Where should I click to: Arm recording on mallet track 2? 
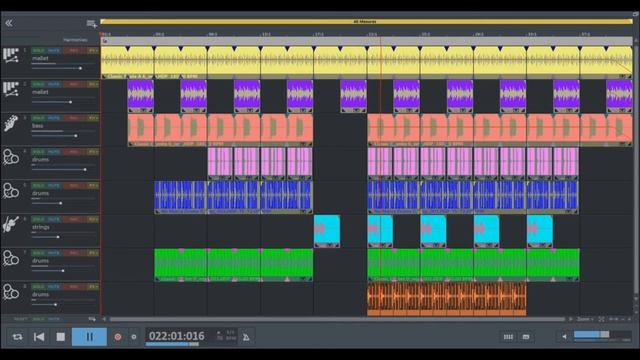coord(73,84)
